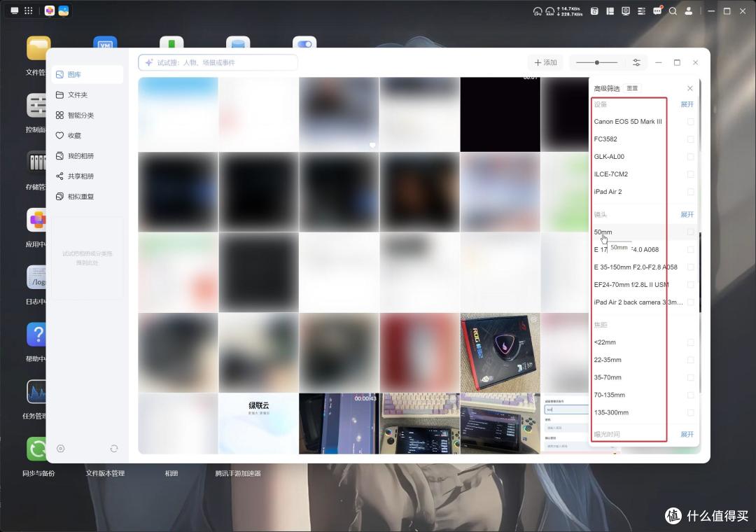
Task: Check the FC3582 device checkbox
Action: [x=690, y=139]
